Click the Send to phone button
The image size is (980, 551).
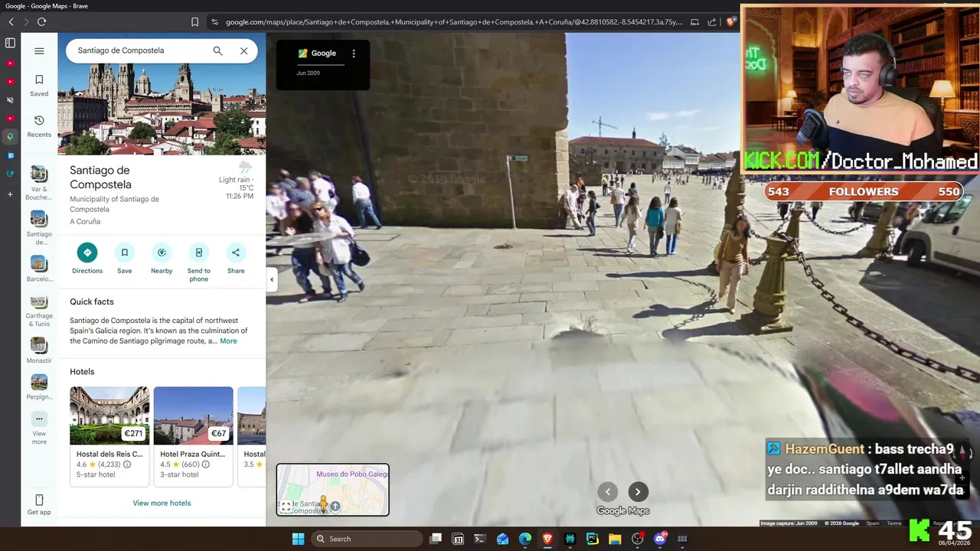click(198, 262)
